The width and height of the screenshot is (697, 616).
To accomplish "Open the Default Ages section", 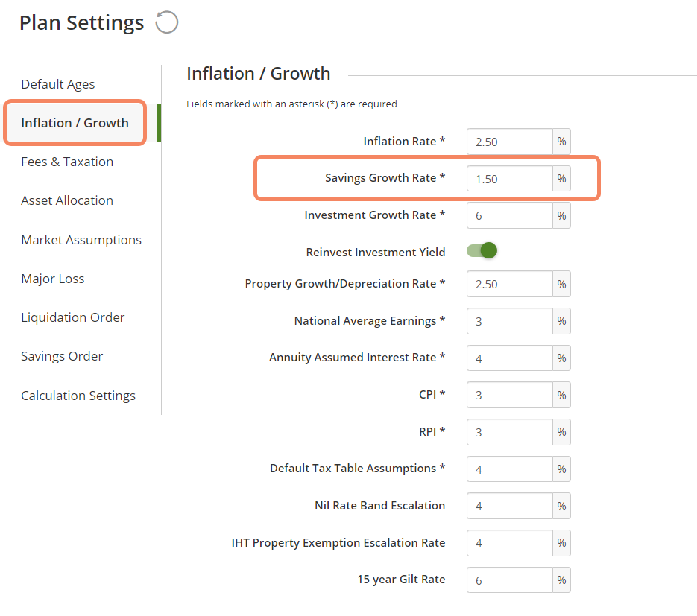I will 58,84.
